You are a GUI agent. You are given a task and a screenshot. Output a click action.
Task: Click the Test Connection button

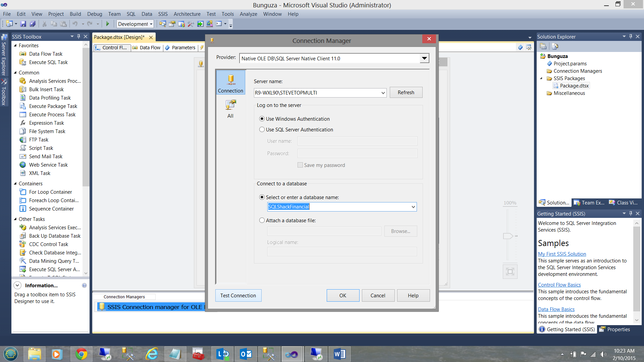point(238,296)
